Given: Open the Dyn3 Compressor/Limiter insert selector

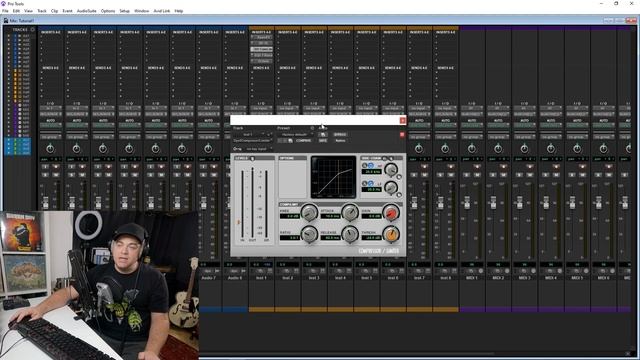Looking at the screenshot, I should click(253, 140).
